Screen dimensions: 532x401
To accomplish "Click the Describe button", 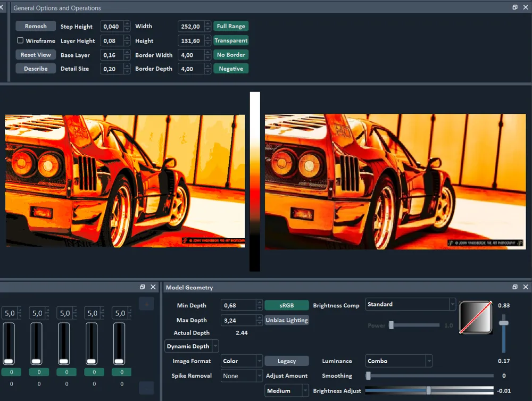I will 36,69.
